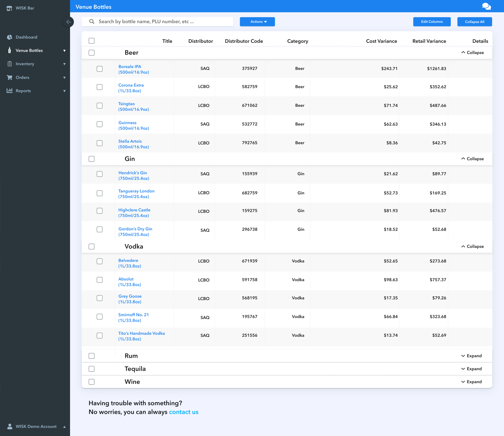This screenshot has width=504, height=436.
Task: Click the Collapse All button
Action: pyautogui.click(x=475, y=22)
